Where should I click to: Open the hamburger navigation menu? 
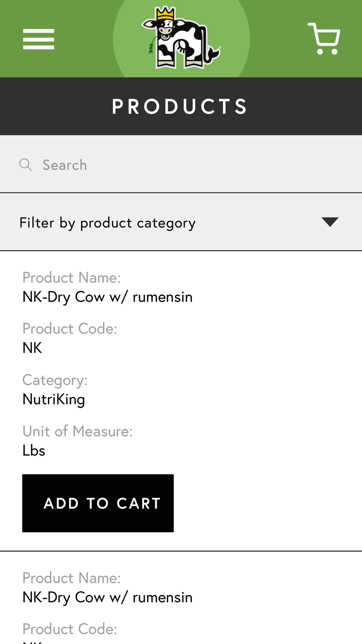pos(38,39)
